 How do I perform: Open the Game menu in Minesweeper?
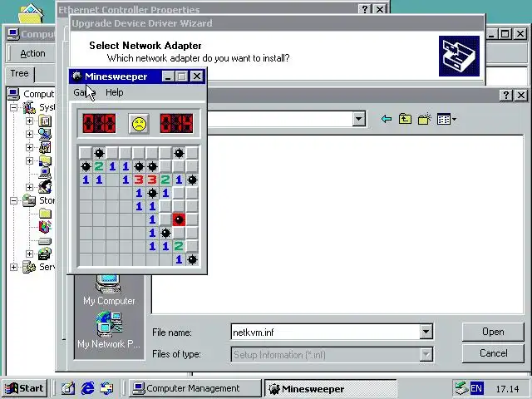pos(85,92)
